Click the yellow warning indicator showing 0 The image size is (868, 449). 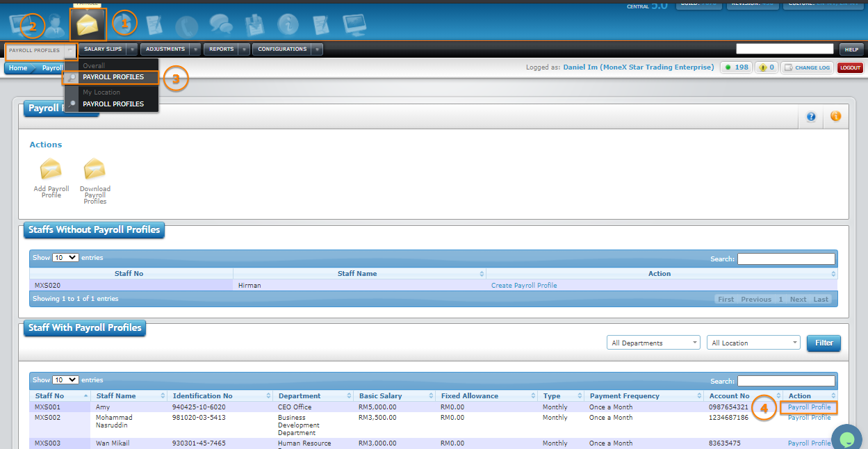coord(767,67)
